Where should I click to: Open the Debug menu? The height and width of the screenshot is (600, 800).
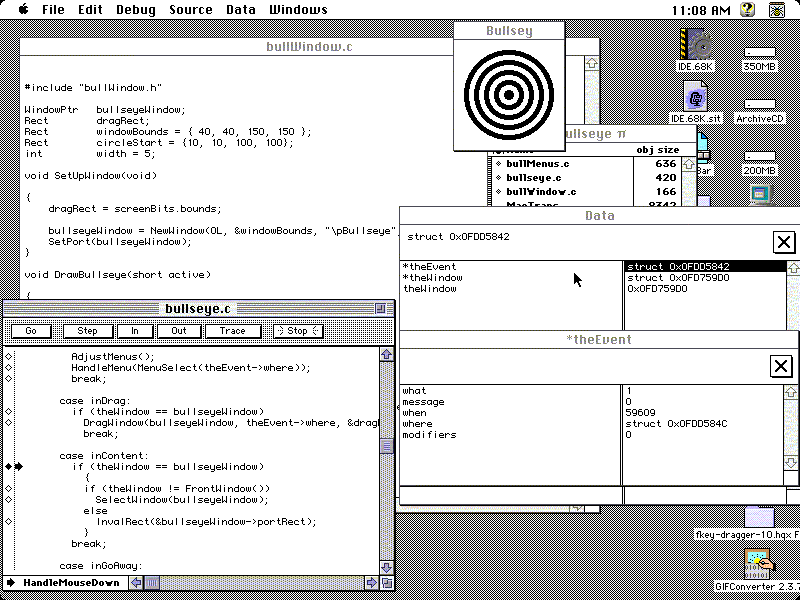coord(135,10)
